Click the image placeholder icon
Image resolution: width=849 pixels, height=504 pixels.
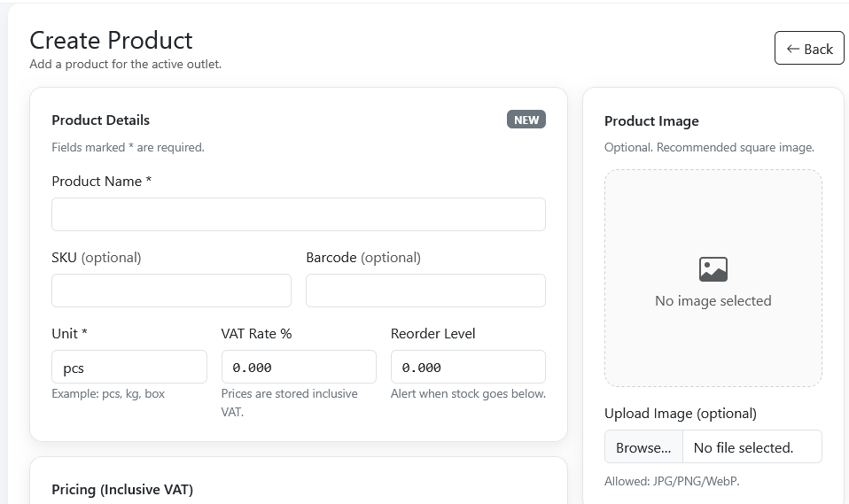(x=713, y=269)
